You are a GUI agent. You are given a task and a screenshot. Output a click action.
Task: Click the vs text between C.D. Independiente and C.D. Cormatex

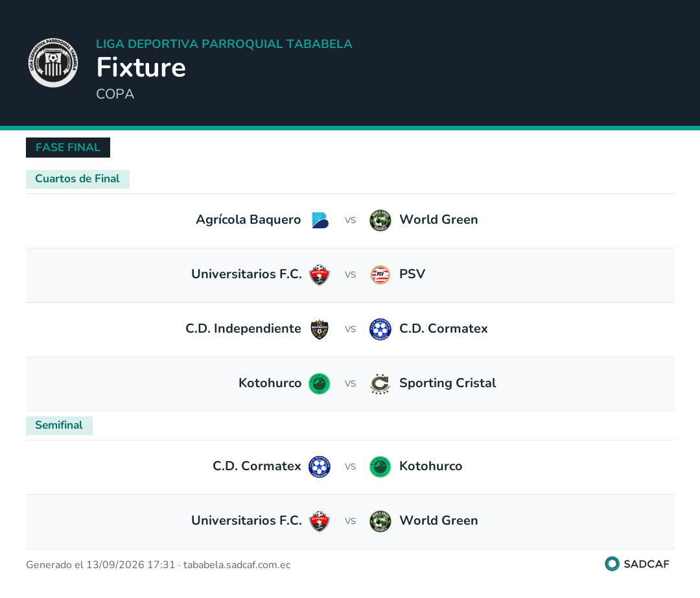coord(350,329)
